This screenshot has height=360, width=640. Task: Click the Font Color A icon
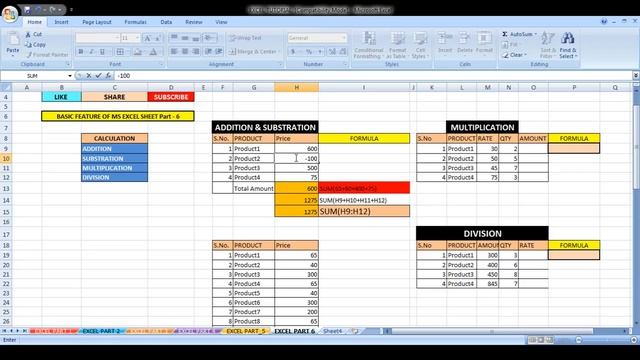[153, 52]
